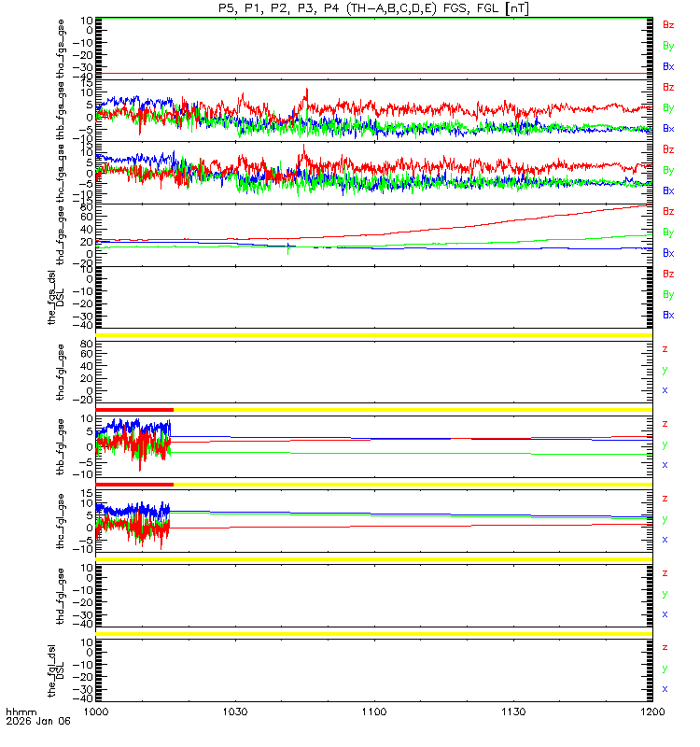
Task: Click the red bar segment above thc_fgl_gse panel
Action: [134, 485]
